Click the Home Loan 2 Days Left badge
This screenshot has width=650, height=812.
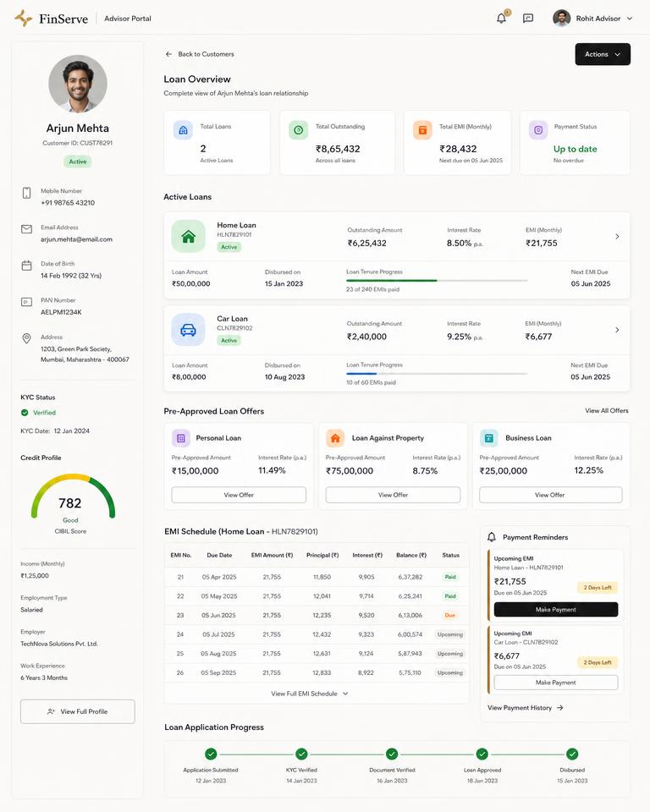click(598, 588)
